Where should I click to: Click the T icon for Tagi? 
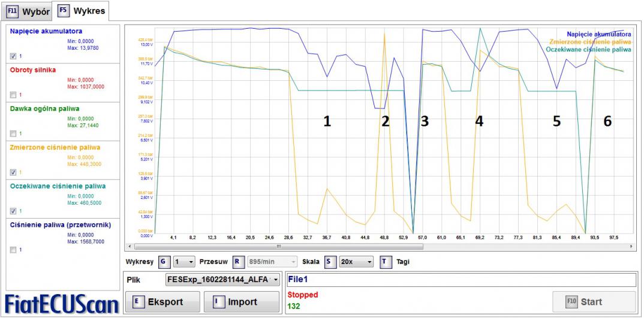pyautogui.click(x=385, y=261)
